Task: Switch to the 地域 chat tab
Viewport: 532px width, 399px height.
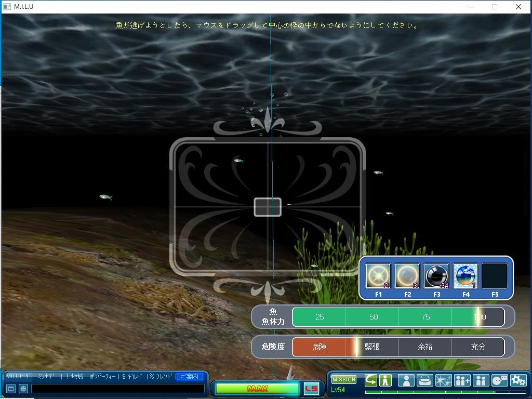Action: coord(75,376)
